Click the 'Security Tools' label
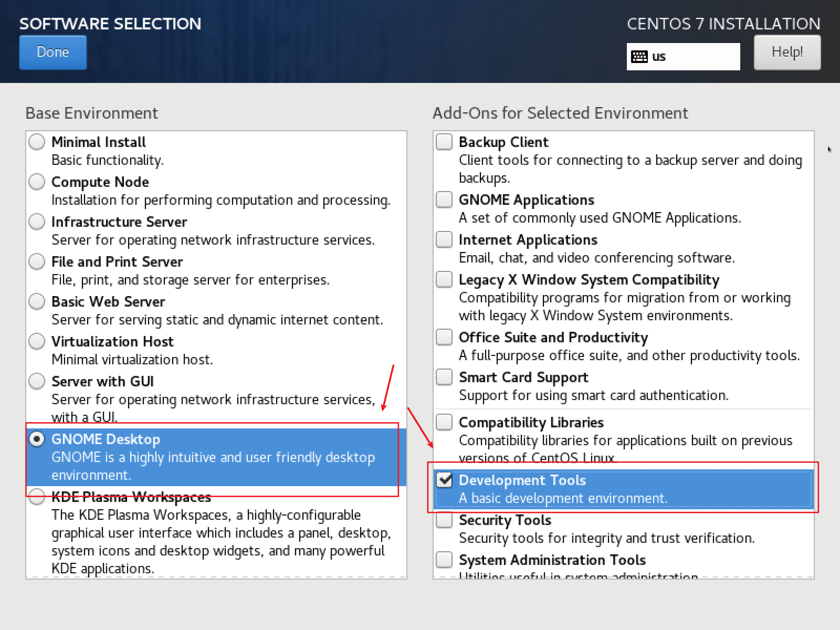The height and width of the screenshot is (630, 840). click(505, 520)
